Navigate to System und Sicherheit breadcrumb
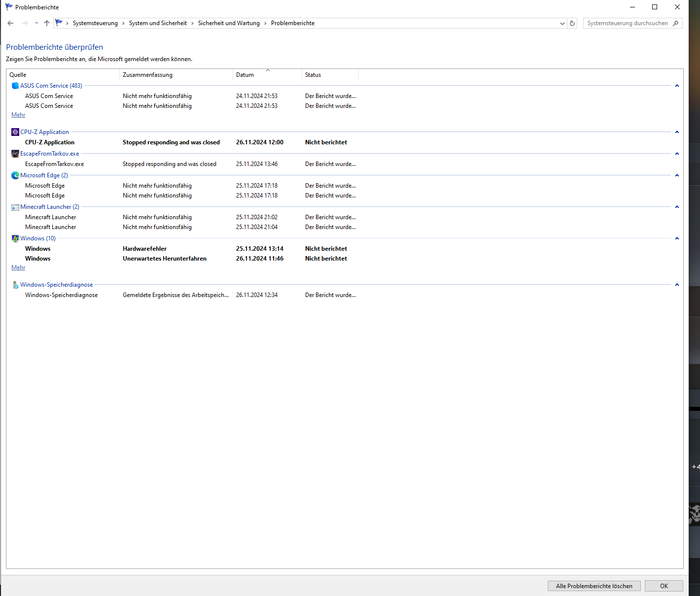The height and width of the screenshot is (596, 700). pos(158,23)
